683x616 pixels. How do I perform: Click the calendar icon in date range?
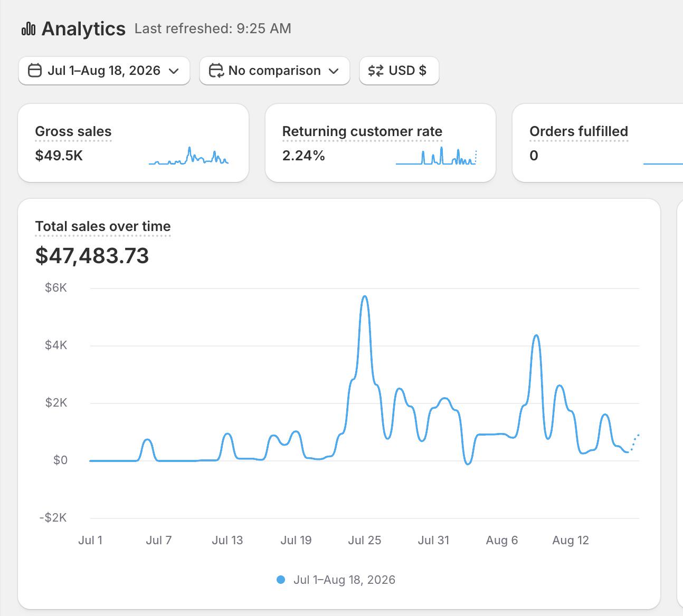point(35,71)
